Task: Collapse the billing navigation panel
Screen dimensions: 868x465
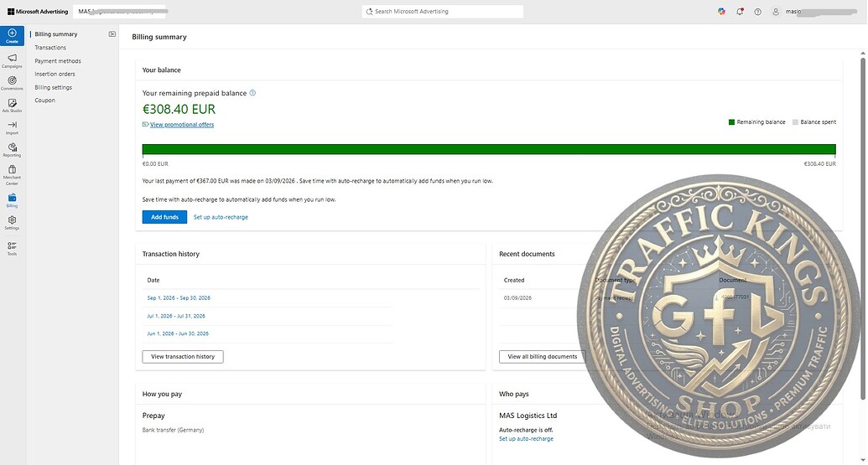Action: (x=112, y=34)
